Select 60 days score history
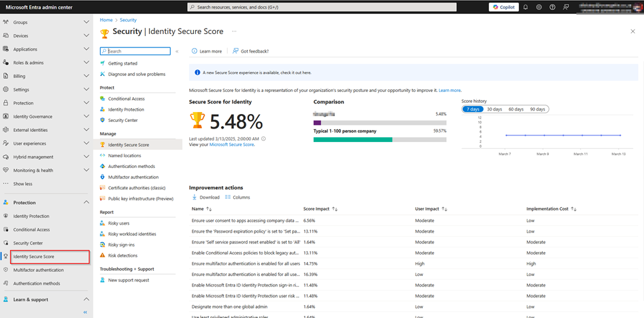644x318 pixels. tap(516, 109)
